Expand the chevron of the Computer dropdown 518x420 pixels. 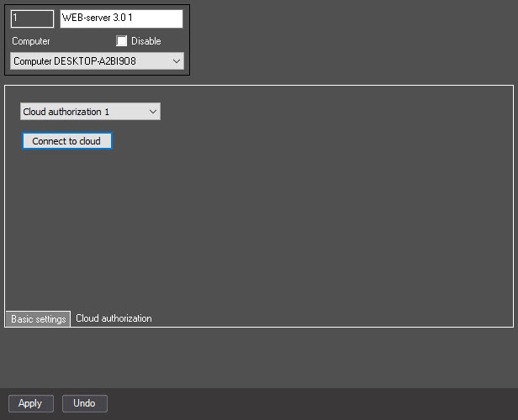point(177,61)
